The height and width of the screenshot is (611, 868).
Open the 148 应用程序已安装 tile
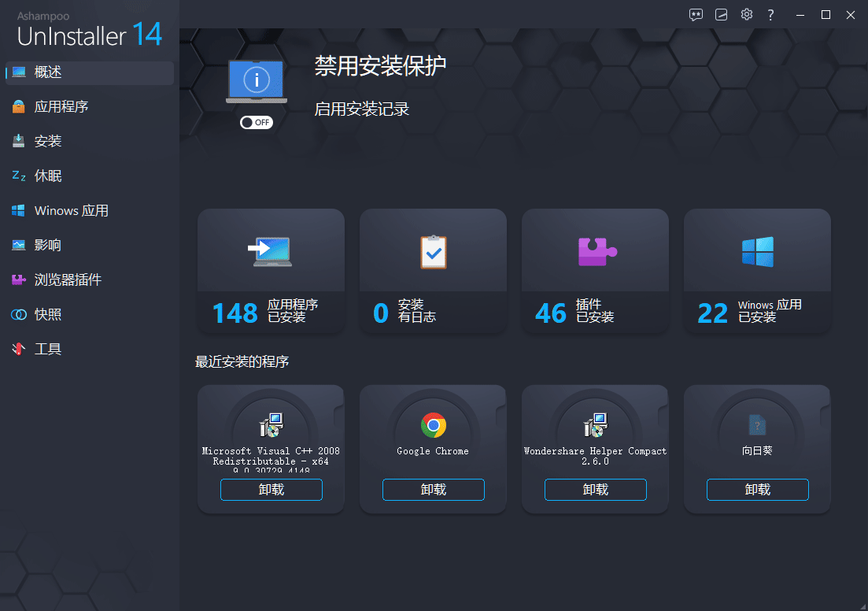271,271
